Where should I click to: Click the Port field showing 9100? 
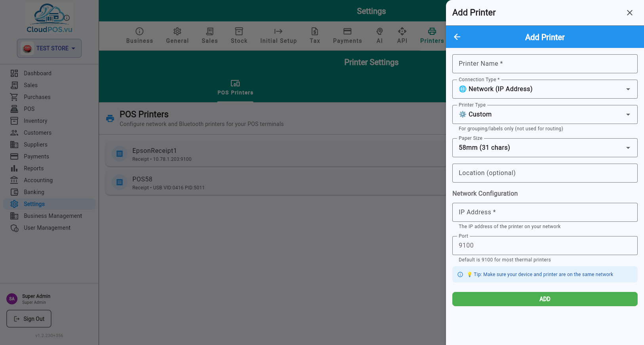point(545,246)
